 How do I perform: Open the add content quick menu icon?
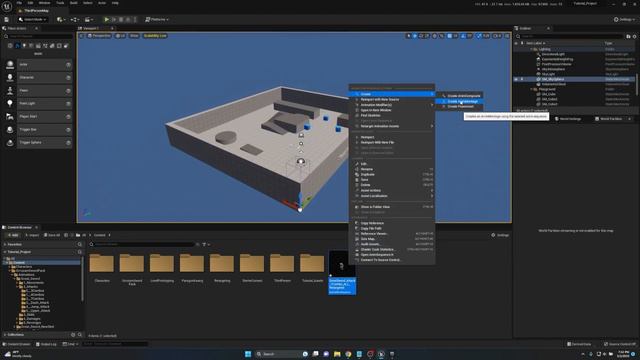(61, 19)
